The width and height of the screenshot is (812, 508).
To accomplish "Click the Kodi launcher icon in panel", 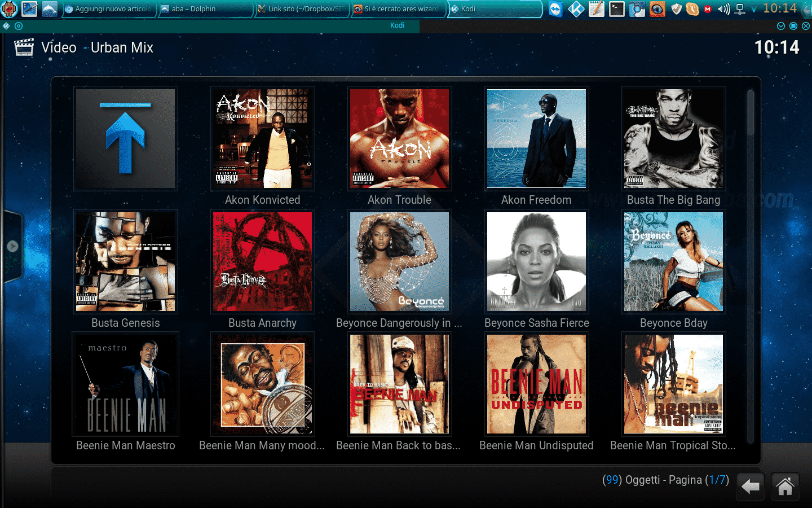I will coord(576,9).
